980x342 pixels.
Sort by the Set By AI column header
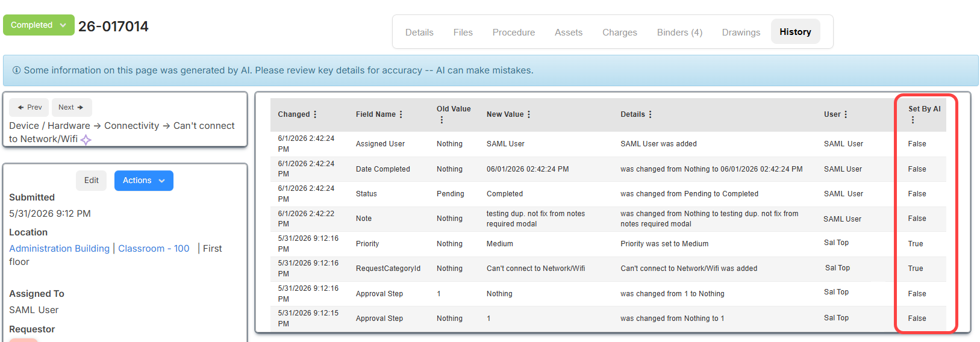925,109
